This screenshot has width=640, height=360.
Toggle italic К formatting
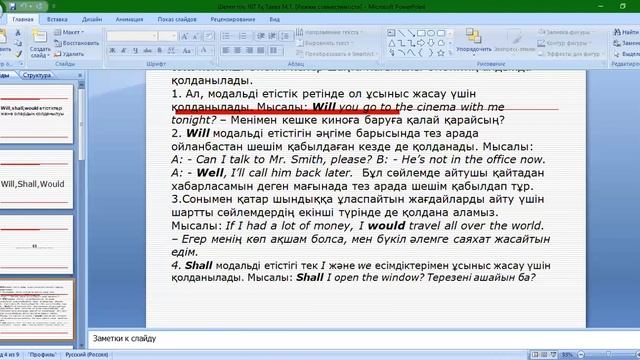point(124,51)
